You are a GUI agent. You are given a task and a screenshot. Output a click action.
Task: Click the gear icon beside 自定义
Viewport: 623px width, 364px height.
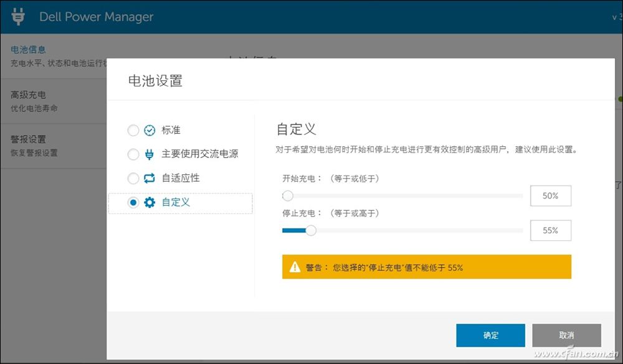point(150,202)
